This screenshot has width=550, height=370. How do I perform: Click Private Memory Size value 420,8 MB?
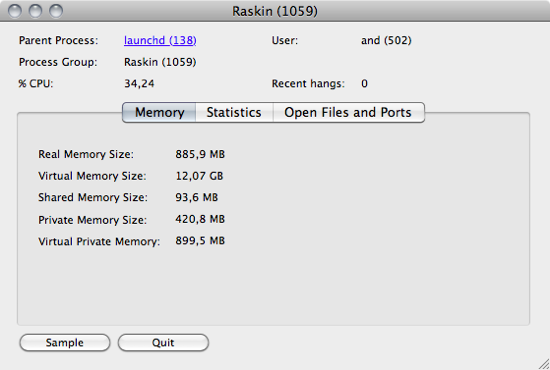[x=200, y=219]
